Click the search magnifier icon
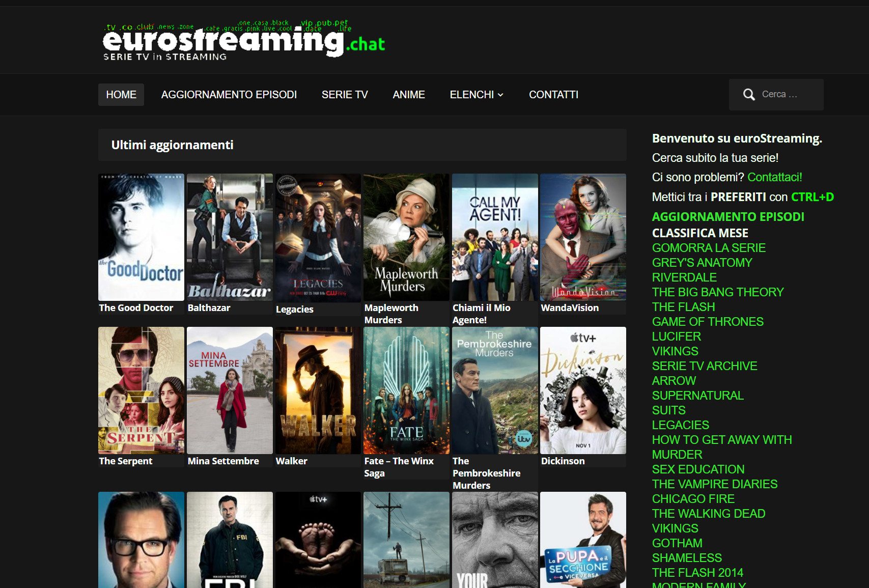Screen dimensions: 869x588 click(748, 95)
